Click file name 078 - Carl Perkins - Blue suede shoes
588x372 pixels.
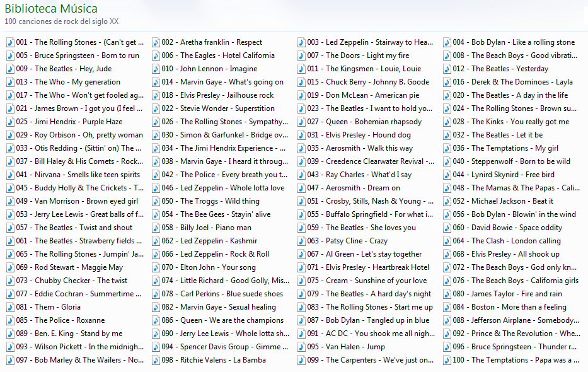222,294
